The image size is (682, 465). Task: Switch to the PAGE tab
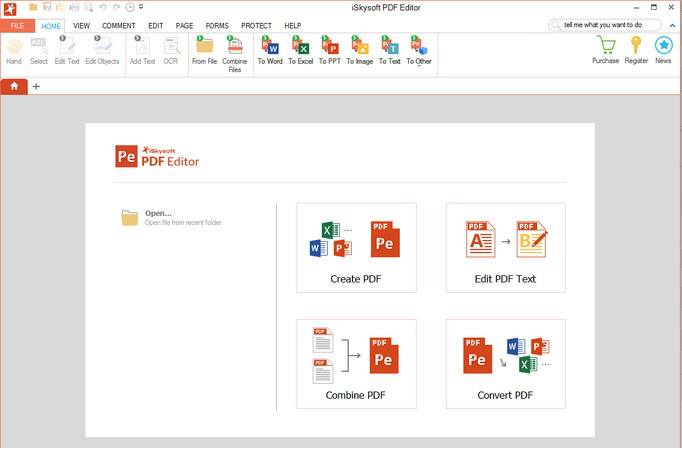pos(184,26)
